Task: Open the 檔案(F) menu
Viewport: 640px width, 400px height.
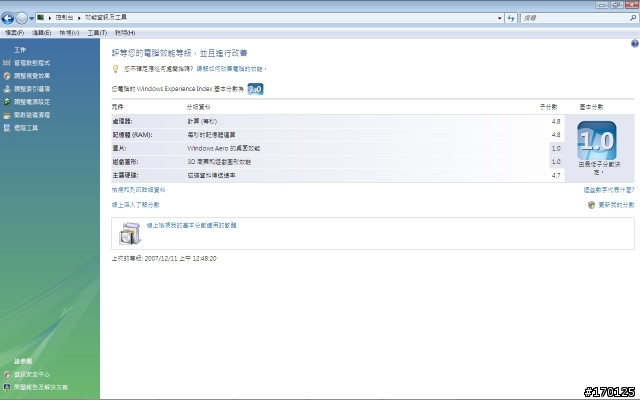Action: point(14,33)
